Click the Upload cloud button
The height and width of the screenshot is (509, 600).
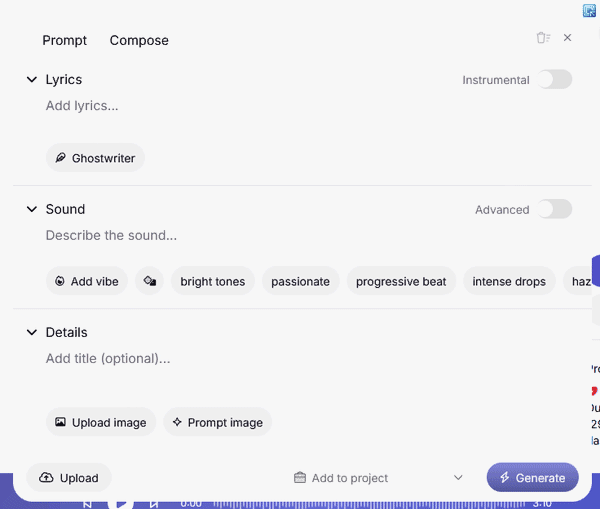69,478
